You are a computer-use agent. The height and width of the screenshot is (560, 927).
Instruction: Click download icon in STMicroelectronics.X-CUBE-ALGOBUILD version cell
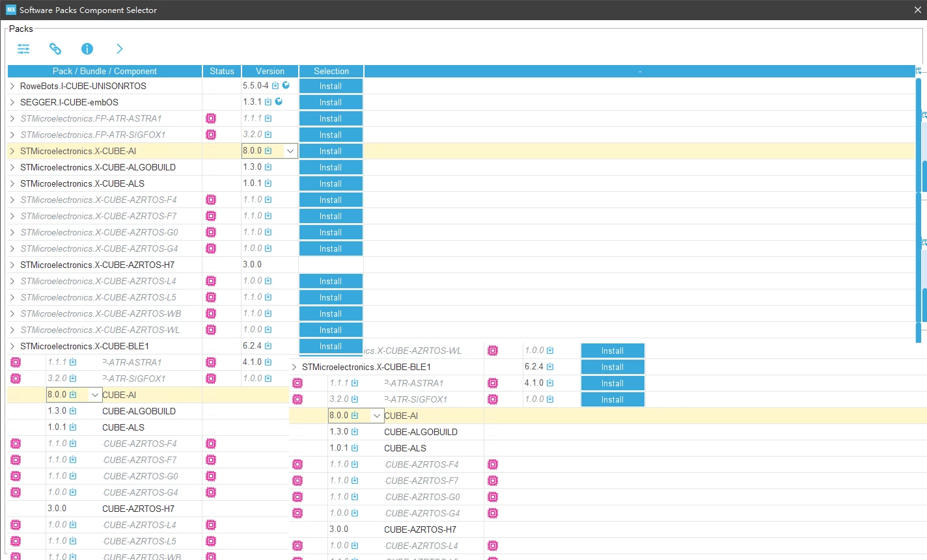pos(268,167)
